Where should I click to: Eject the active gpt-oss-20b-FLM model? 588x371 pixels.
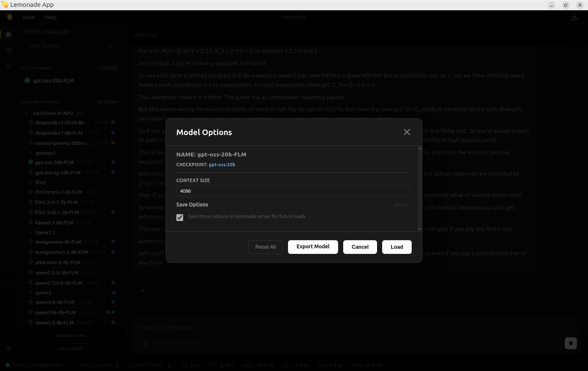pos(114,81)
